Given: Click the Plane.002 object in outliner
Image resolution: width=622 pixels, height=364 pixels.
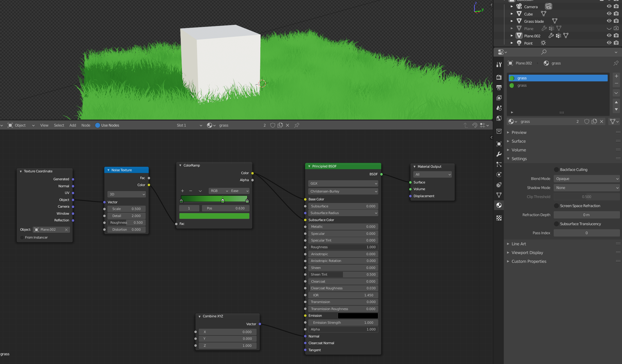Looking at the screenshot, I should click(x=532, y=36).
